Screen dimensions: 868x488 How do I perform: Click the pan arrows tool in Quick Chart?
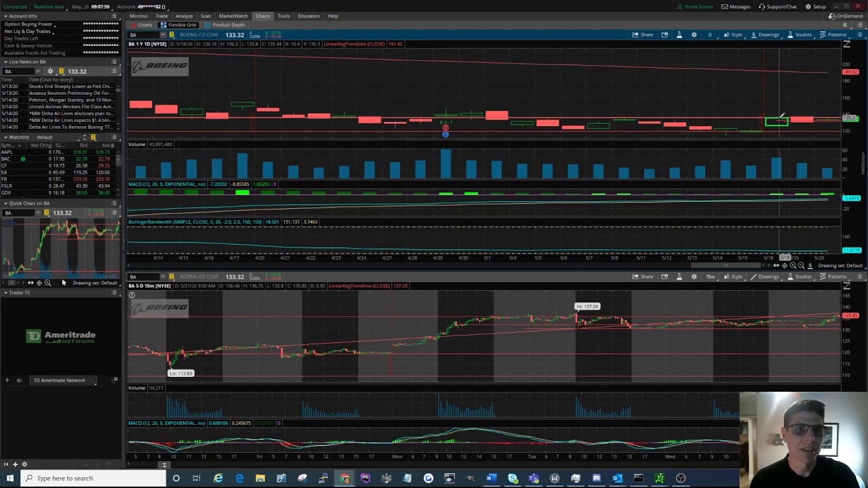[30, 283]
